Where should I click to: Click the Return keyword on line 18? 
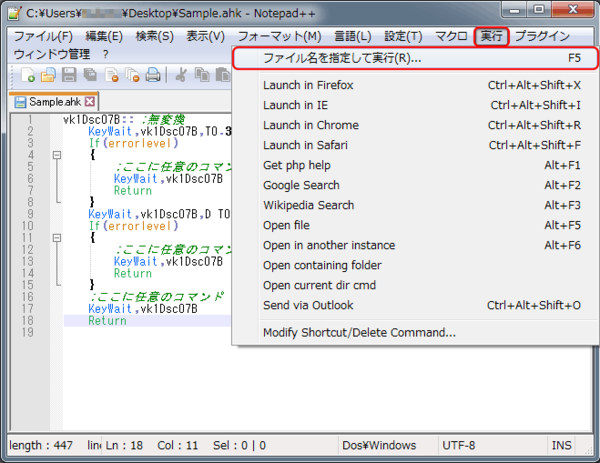(x=107, y=321)
